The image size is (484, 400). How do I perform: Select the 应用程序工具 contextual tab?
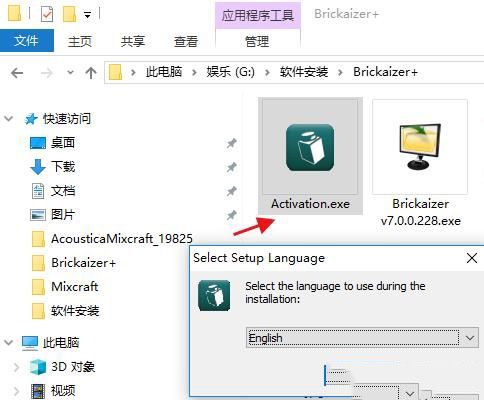click(x=258, y=15)
